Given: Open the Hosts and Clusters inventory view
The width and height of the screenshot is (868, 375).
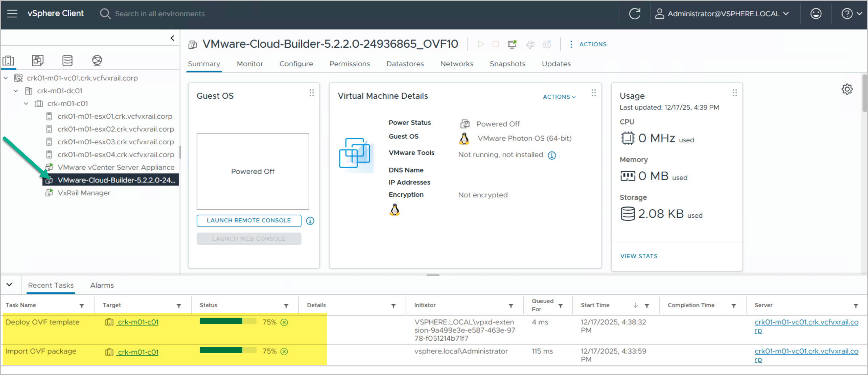Looking at the screenshot, I should tap(8, 61).
